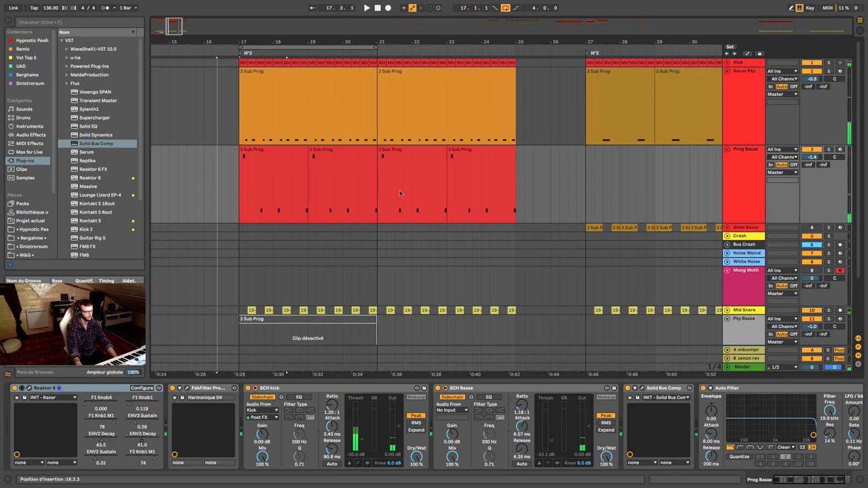The height and width of the screenshot is (488, 868).
Task: Tap the tempo Tap button
Action: click(34, 8)
